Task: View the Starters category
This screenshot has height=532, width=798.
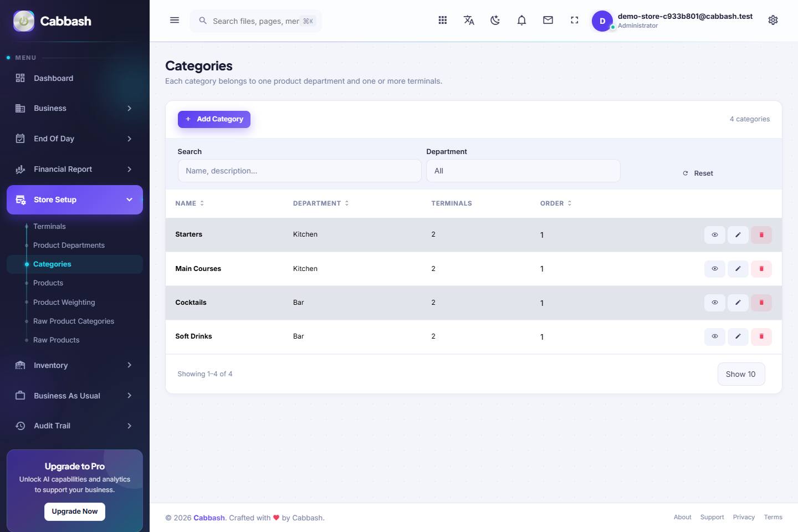Action: [715, 235]
